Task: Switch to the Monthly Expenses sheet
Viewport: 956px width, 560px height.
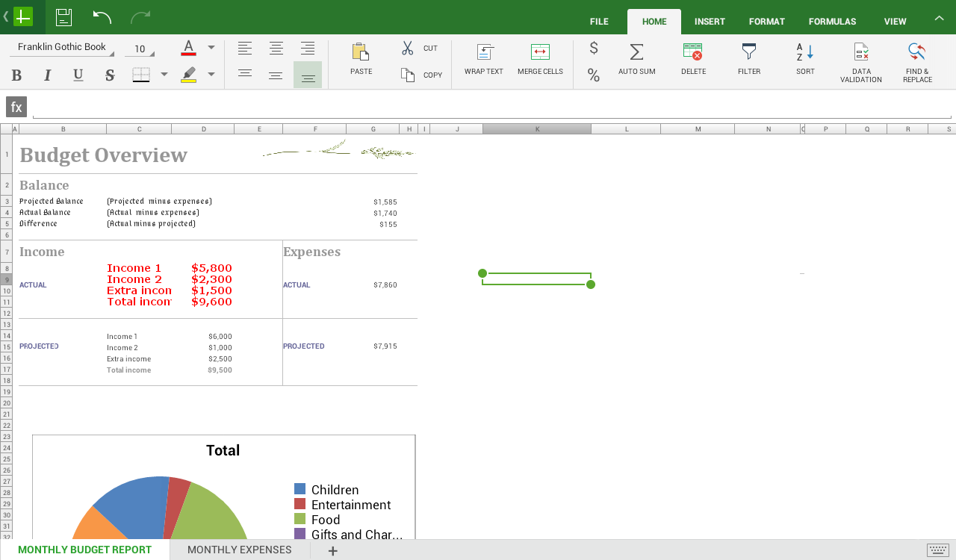Action: click(239, 550)
